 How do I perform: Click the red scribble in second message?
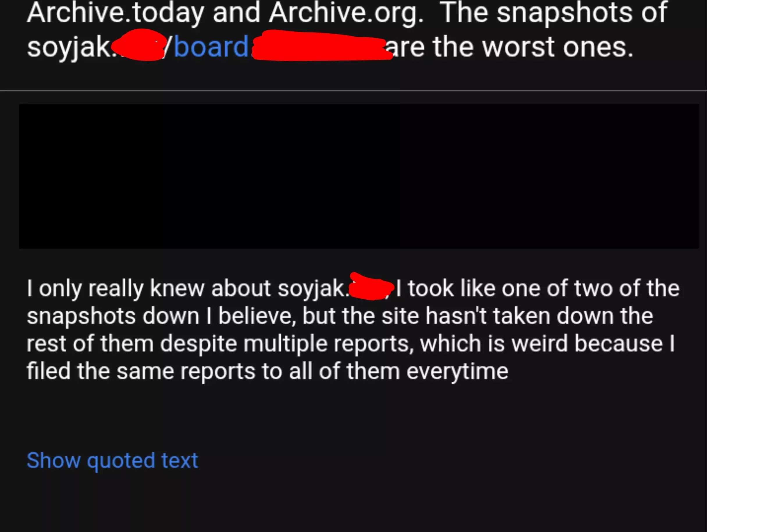coord(372,286)
